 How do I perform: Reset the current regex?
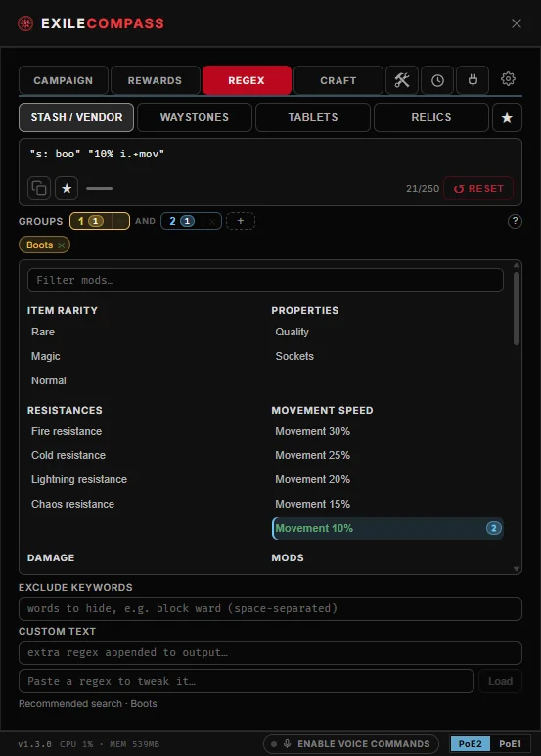click(478, 188)
